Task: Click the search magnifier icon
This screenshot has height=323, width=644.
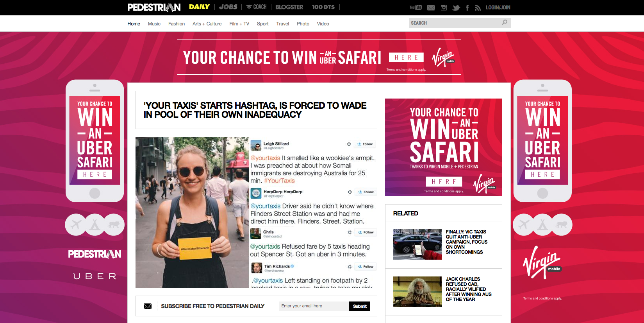Action: (505, 23)
